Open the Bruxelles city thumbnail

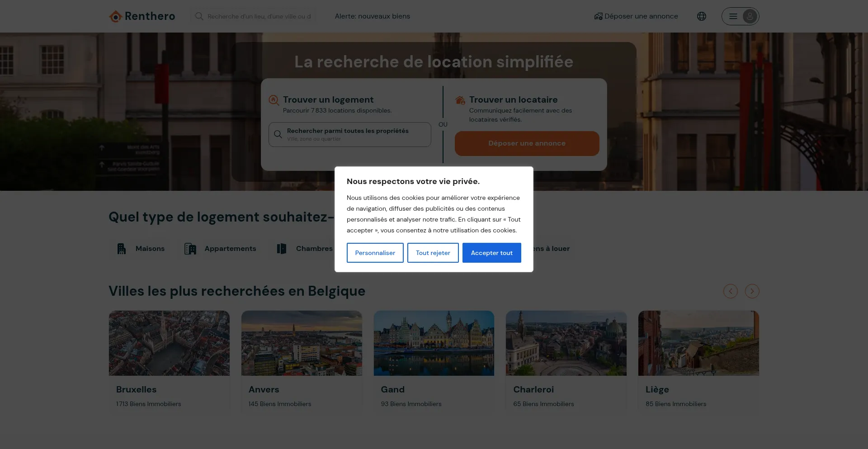coord(169,343)
